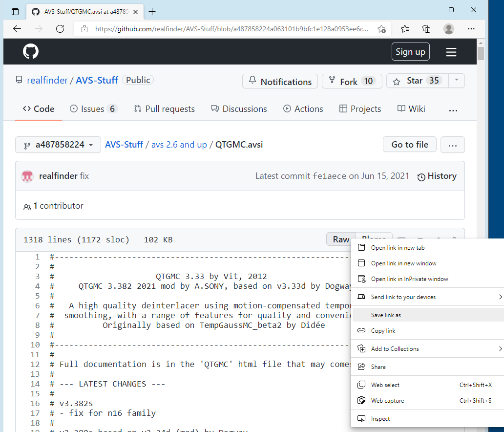Switch to the Code tab
The height and width of the screenshot is (432, 504).
pyautogui.click(x=39, y=109)
